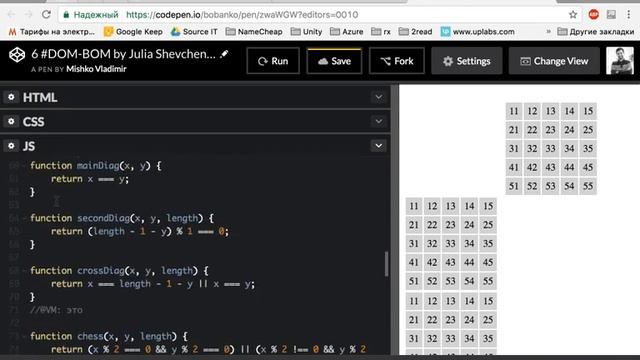Screen dimensions: 640x360
Task: Reload the page in browser
Action: point(46,15)
